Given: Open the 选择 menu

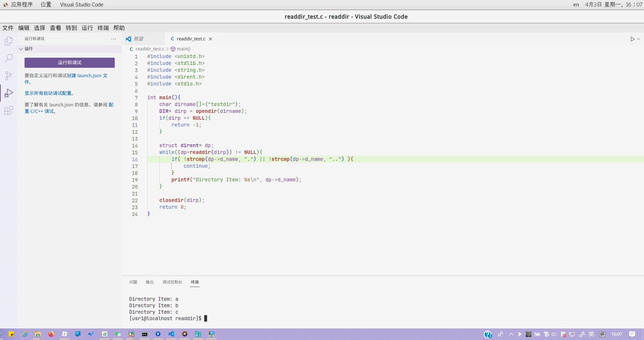Looking at the screenshot, I should point(40,28).
